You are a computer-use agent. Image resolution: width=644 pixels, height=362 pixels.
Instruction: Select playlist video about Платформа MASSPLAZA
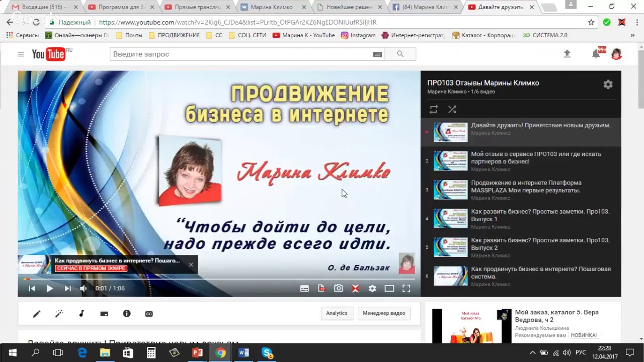coord(521,190)
